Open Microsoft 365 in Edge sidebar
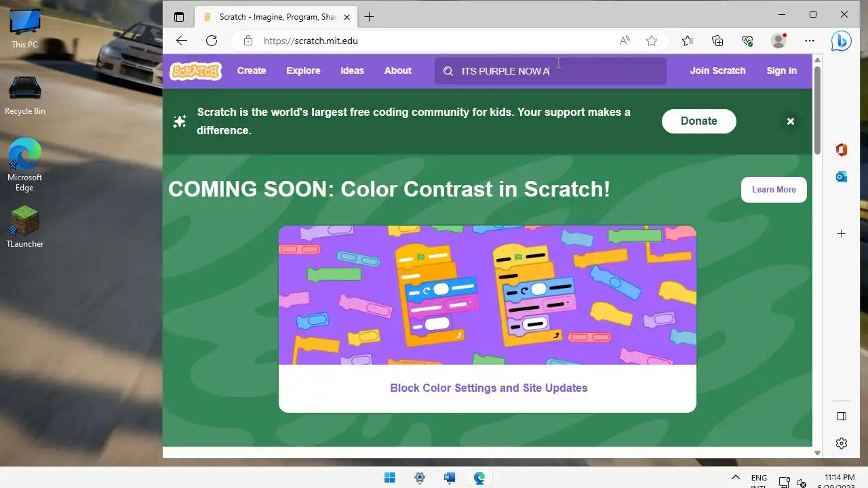 pos(842,150)
